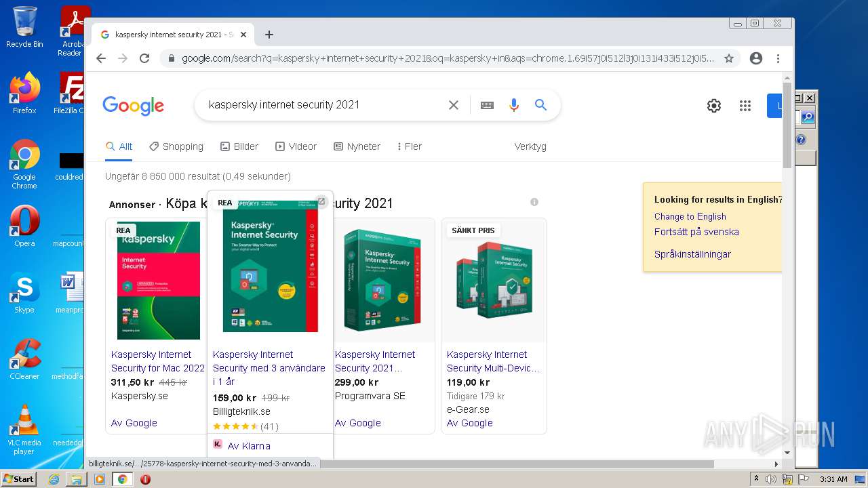Click Av Klarna link
The image size is (868, 488).
[249, 446]
